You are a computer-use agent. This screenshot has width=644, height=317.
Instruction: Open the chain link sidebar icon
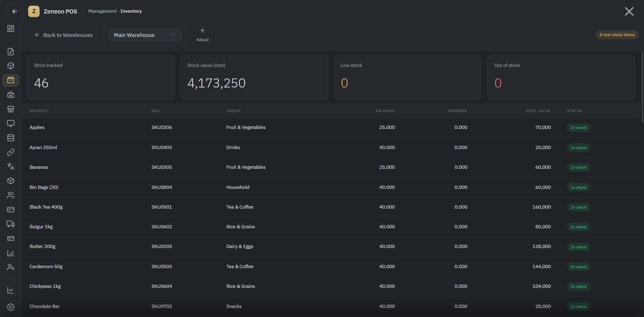[11, 152]
